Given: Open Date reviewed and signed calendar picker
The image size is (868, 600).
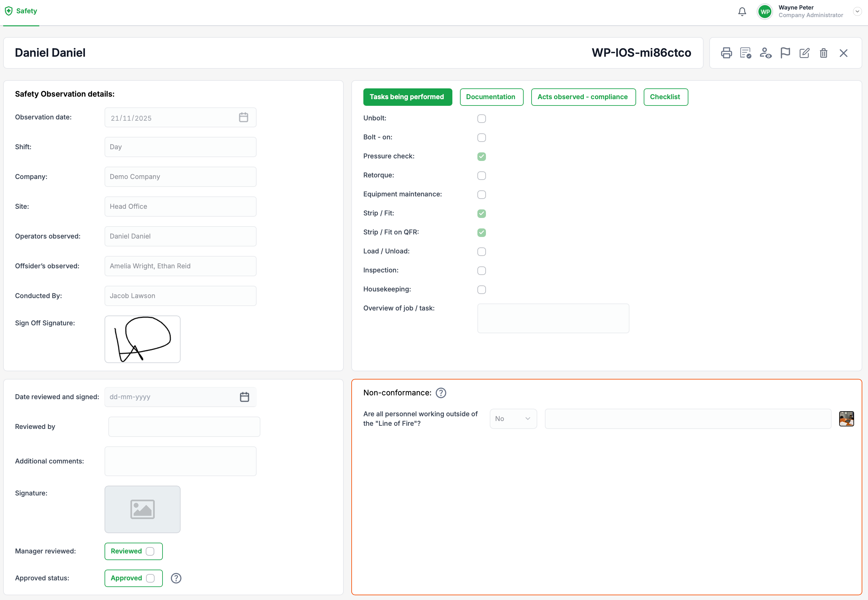Looking at the screenshot, I should coord(244,397).
